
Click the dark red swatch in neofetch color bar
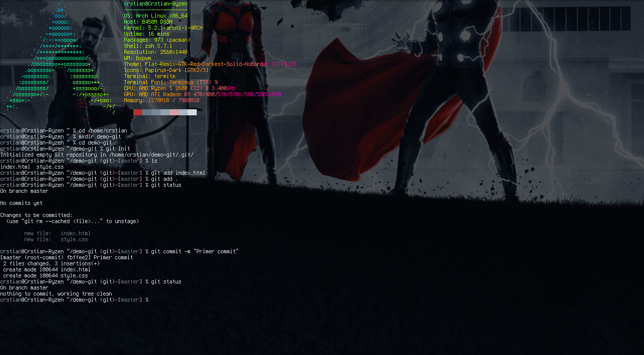[x=138, y=112]
